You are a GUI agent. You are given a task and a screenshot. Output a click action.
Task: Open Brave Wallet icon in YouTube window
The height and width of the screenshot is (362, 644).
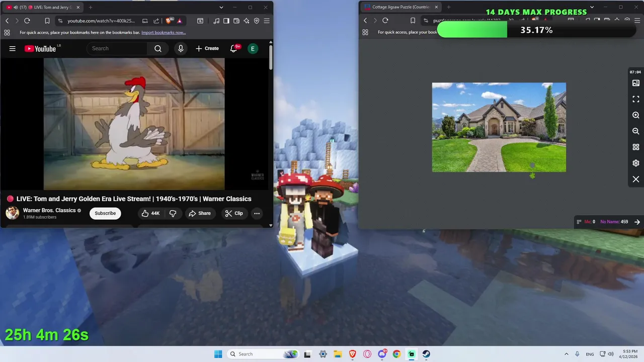click(x=236, y=21)
